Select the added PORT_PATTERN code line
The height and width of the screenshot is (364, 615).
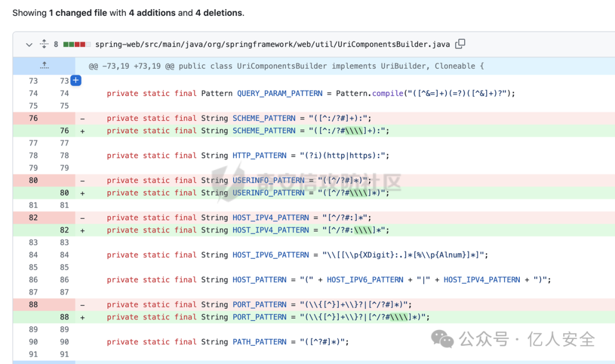pos(268,317)
